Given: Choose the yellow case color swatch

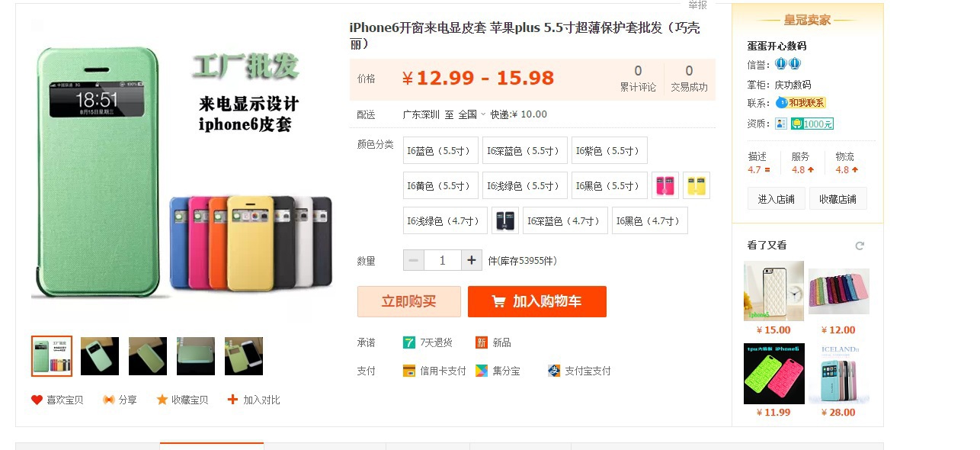Looking at the screenshot, I should [697, 185].
